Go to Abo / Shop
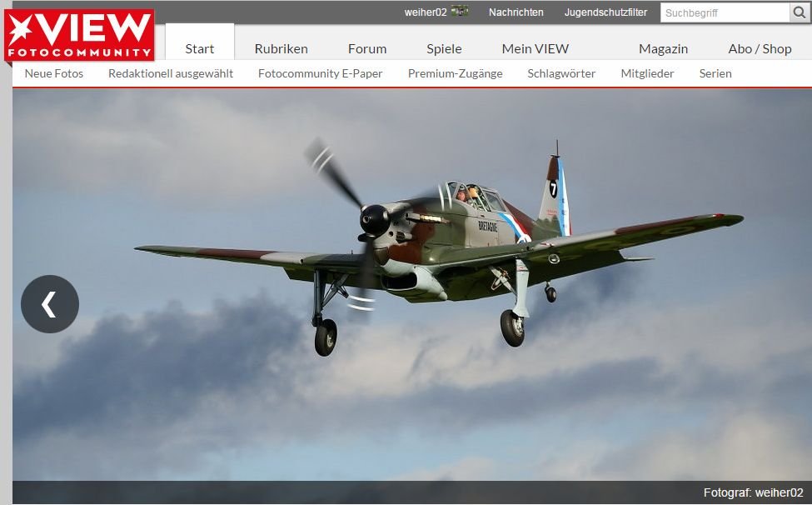The image size is (812, 505). (x=760, y=48)
